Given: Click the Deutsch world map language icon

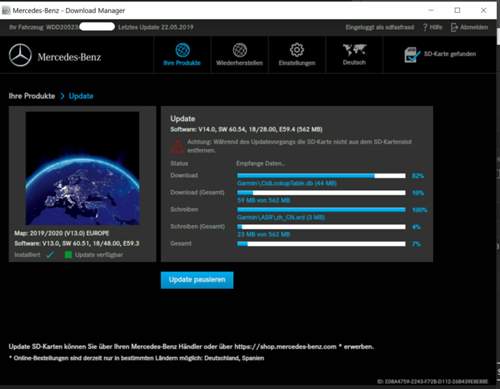Looking at the screenshot, I should click(x=354, y=50).
